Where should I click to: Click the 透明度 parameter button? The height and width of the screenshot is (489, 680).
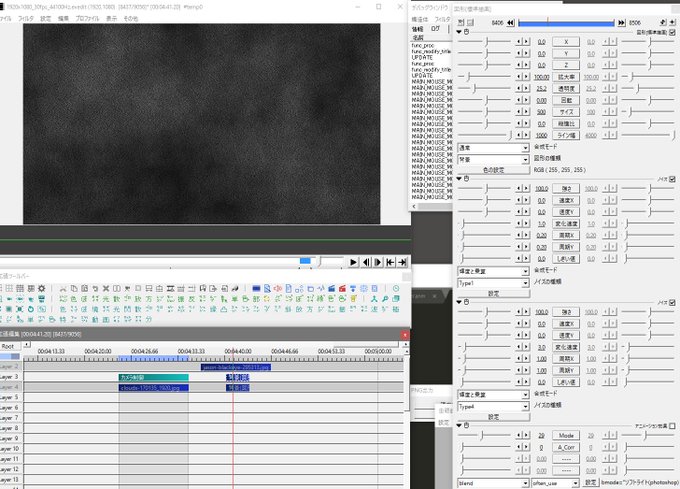(566, 88)
